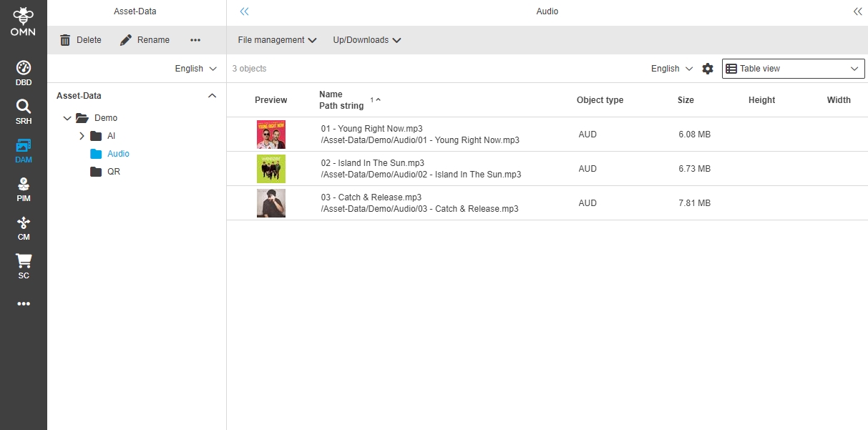Screen dimensions: 868x430
Task: Show more modules in the sidebar
Action: pyautogui.click(x=24, y=303)
